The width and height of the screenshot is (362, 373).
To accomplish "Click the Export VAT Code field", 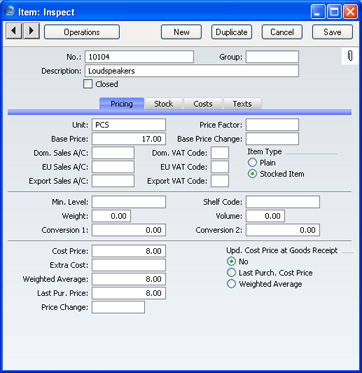I will [220, 181].
